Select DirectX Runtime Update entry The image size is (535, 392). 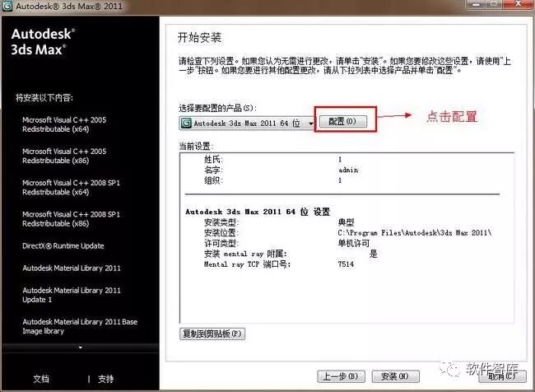63,246
